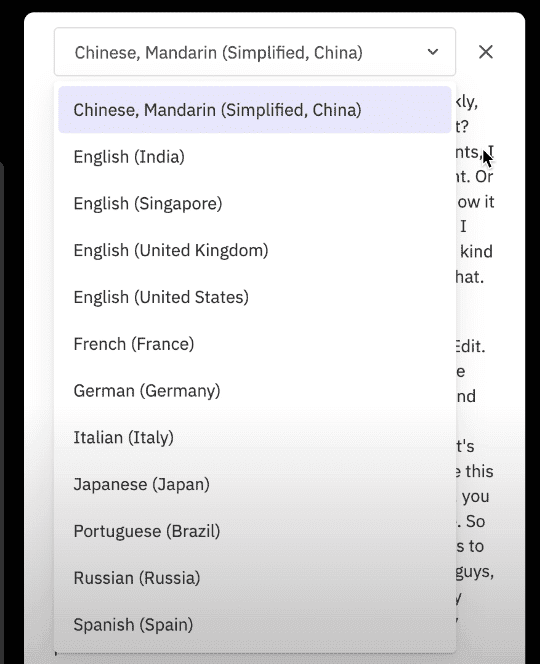Choose English (India) from the language list

tap(255, 157)
